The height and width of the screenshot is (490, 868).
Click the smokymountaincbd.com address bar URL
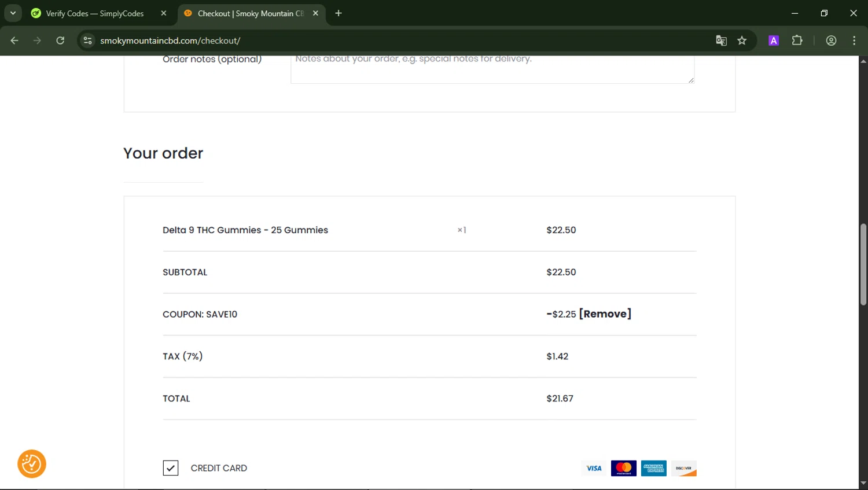click(170, 40)
